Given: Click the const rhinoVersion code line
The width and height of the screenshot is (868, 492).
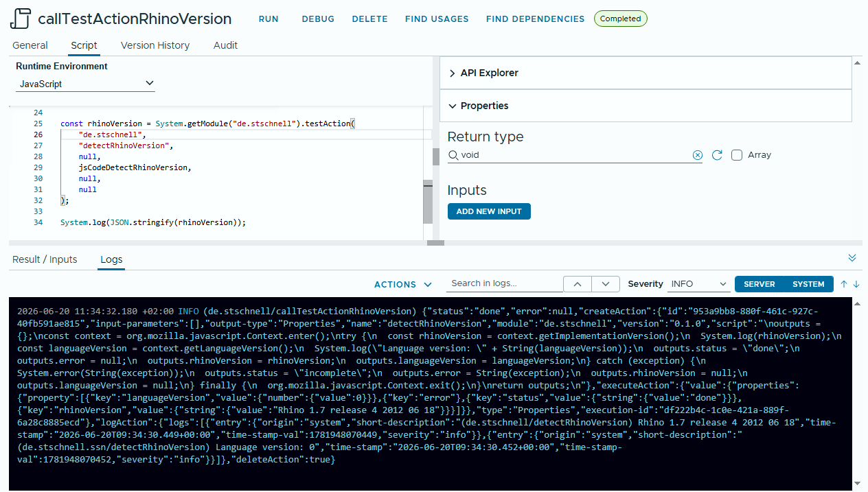Looking at the screenshot, I should [207, 124].
